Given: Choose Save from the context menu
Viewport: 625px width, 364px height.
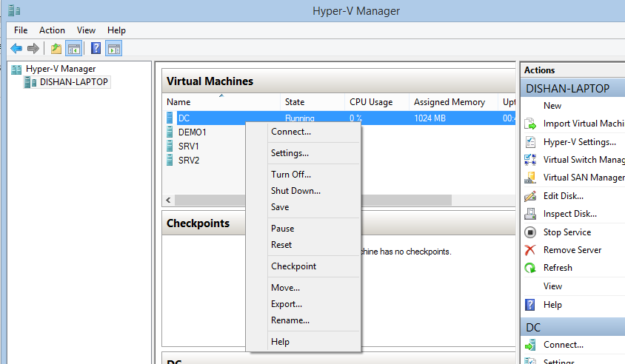Looking at the screenshot, I should tap(304, 207).
